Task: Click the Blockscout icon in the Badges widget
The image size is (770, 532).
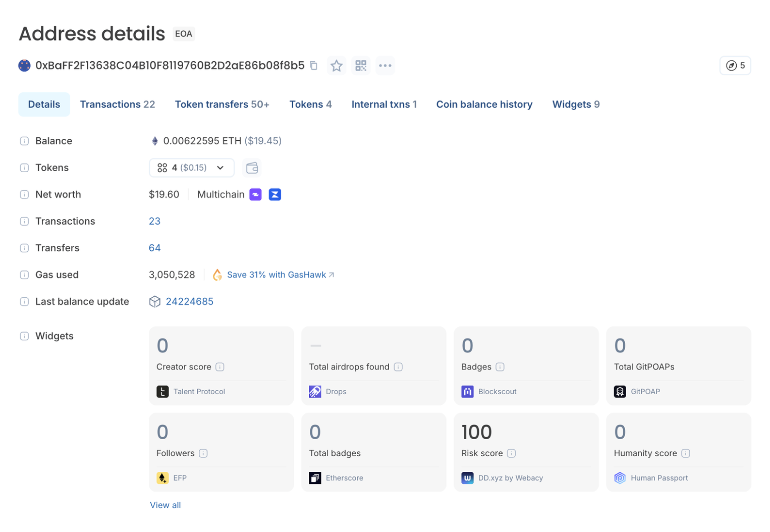Action: [x=467, y=391]
